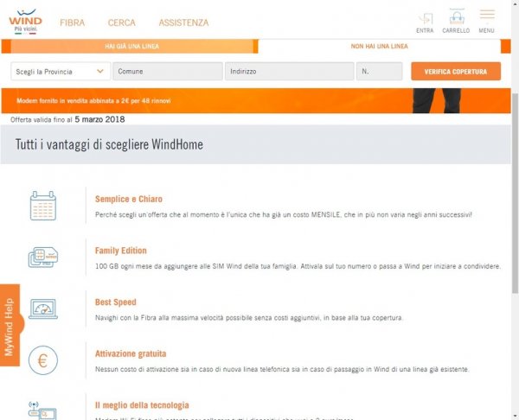
Task: Click the vertical page scrollbar thumb
Action: pos(515,194)
